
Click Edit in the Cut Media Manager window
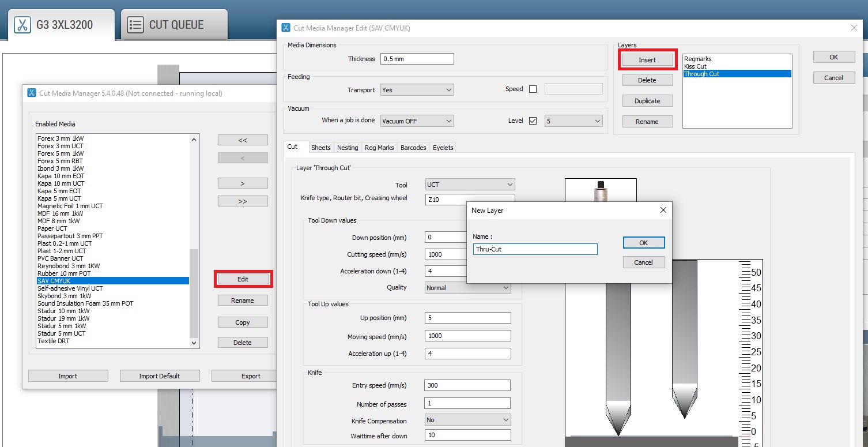pyautogui.click(x=243, y=279)
